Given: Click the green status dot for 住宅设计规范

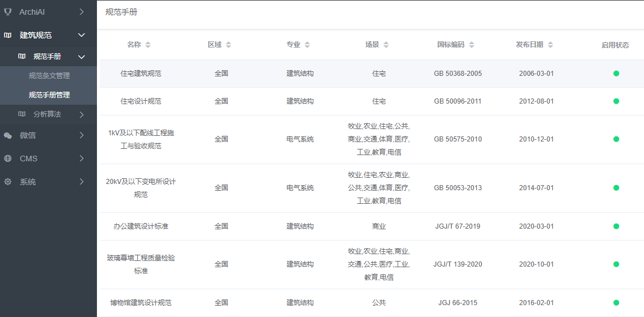Looking at the screenshot, I should pos(616,101).
